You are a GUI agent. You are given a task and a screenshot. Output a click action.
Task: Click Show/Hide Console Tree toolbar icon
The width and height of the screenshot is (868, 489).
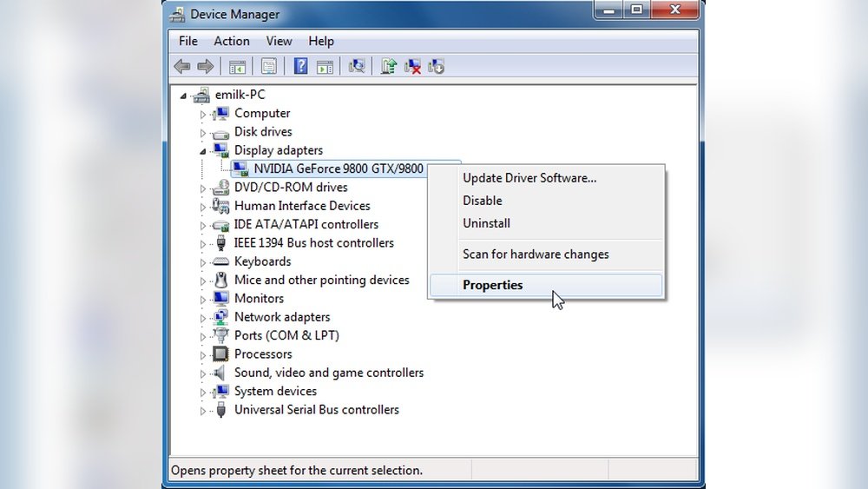coord(237,66)
